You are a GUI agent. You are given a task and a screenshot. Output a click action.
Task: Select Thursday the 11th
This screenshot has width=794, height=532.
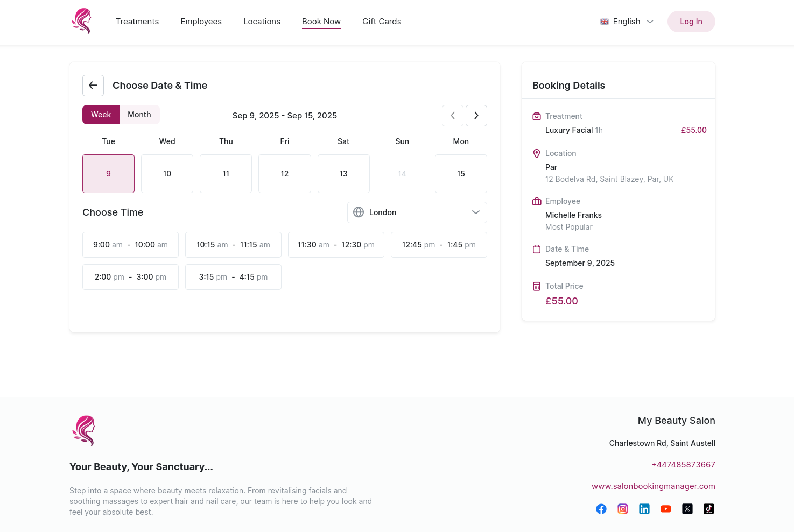226,174
